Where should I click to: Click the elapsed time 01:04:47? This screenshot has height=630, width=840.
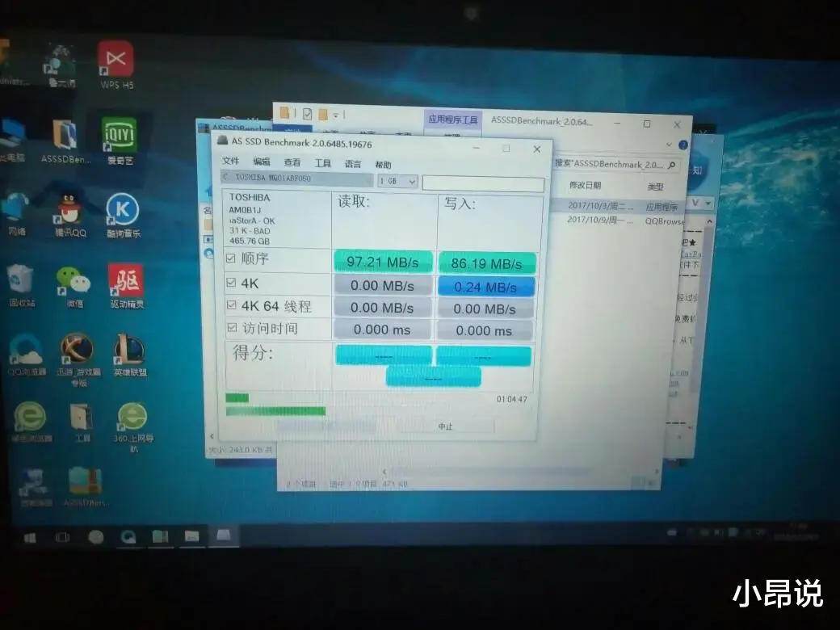(511, 399)
